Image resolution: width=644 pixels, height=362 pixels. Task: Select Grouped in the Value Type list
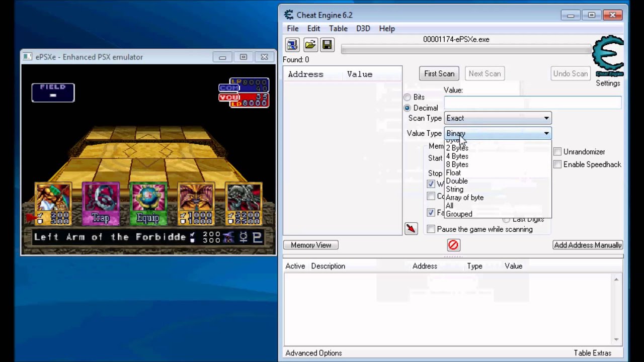498,214
